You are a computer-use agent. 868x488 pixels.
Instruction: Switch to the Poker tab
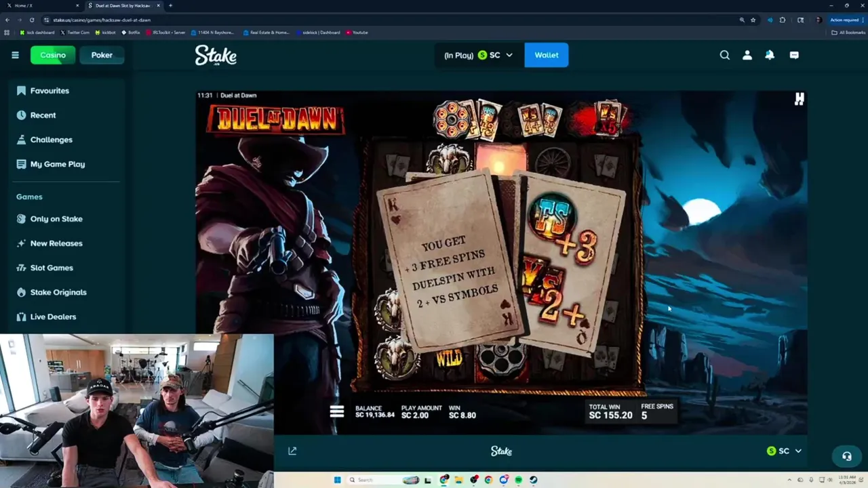point(102,55)
